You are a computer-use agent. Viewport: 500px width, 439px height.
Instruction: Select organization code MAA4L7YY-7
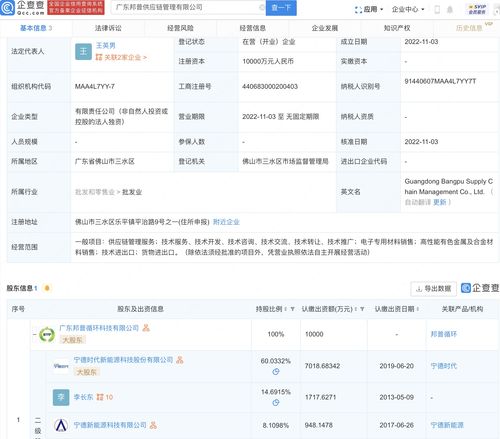point(95,87)
